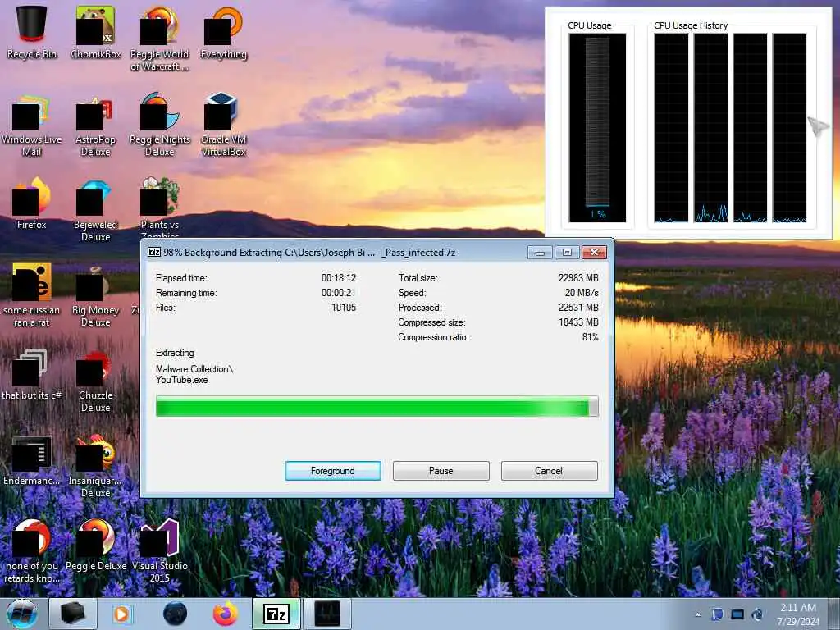This screenshot has width=840, height=630.
Task: Cancel the 7-Zip extraction
Action: coord(549,471)
